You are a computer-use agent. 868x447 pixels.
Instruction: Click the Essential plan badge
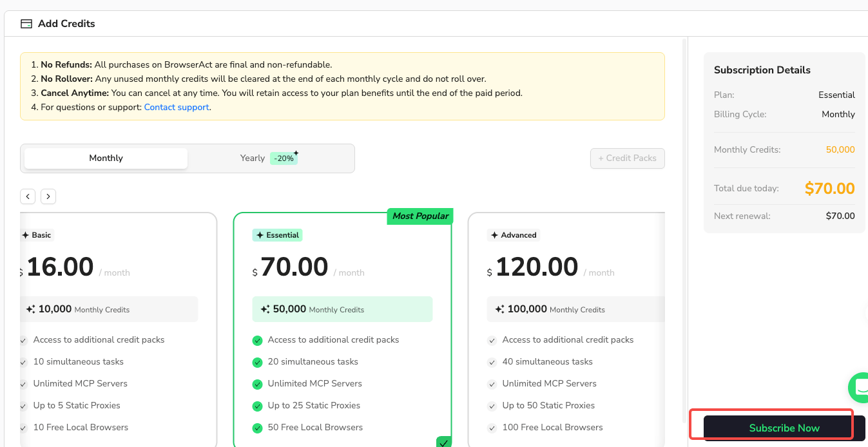[278, 235]
